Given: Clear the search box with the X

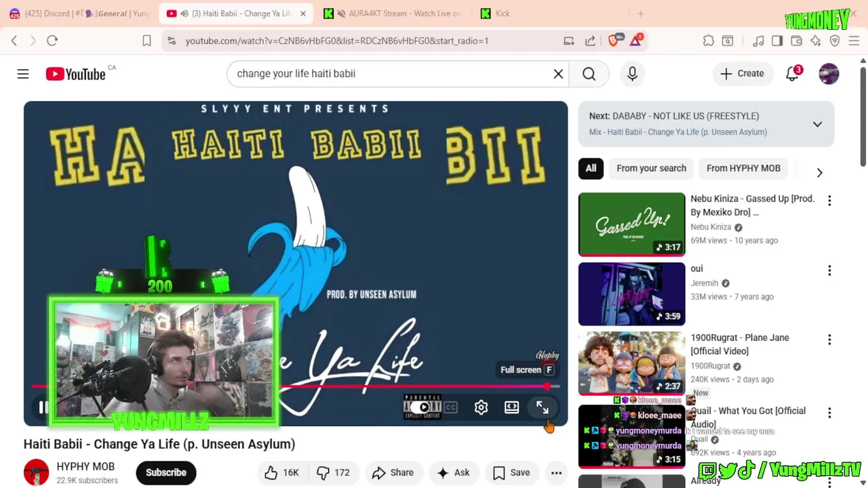Looking at the screenshot, I should click(x=558, y=73).
